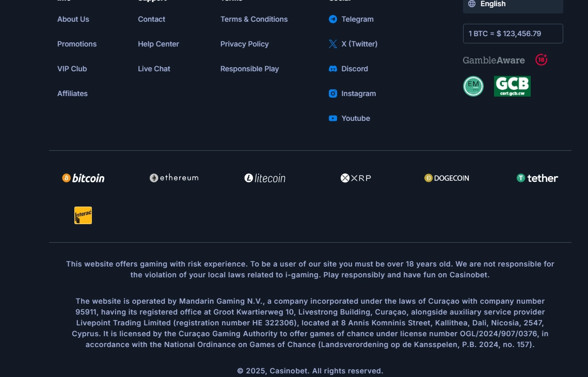Click the Telegram text link
Image resolution: width=588 pixels, height=377 pixels.
[357, 19]
